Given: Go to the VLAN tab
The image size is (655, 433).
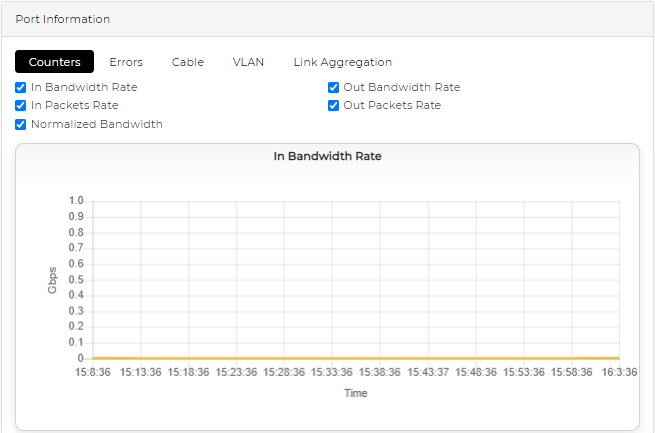Looking at the screenshot, I should 248,62.
